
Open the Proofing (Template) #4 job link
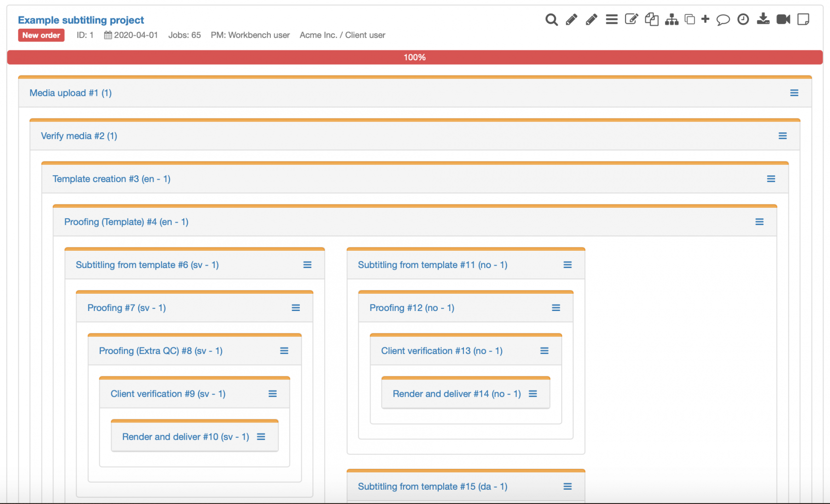pyautogui.click(x=126, y=222)
